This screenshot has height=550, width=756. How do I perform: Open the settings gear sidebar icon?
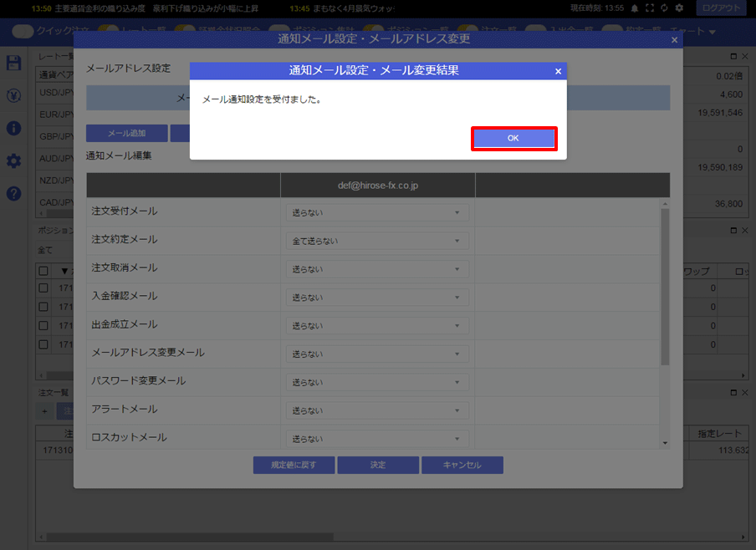pyautogui.click(x=13, y=161)
